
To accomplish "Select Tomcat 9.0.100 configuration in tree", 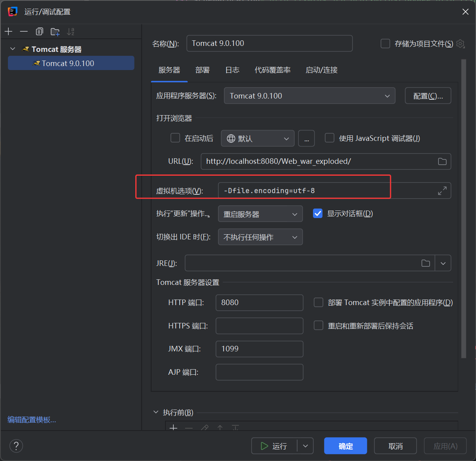I will point(71,63).
